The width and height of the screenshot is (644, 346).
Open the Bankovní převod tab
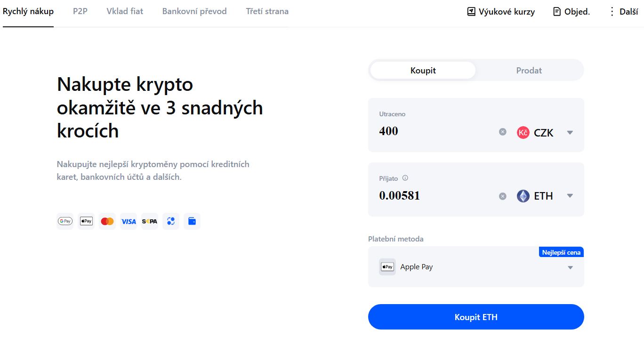click(194, 11)
